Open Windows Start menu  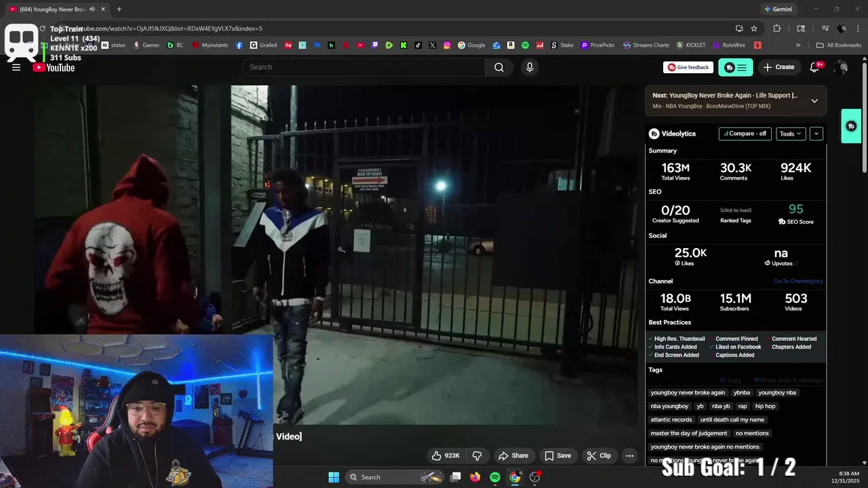pyautogui.click(x=334, y=477)
